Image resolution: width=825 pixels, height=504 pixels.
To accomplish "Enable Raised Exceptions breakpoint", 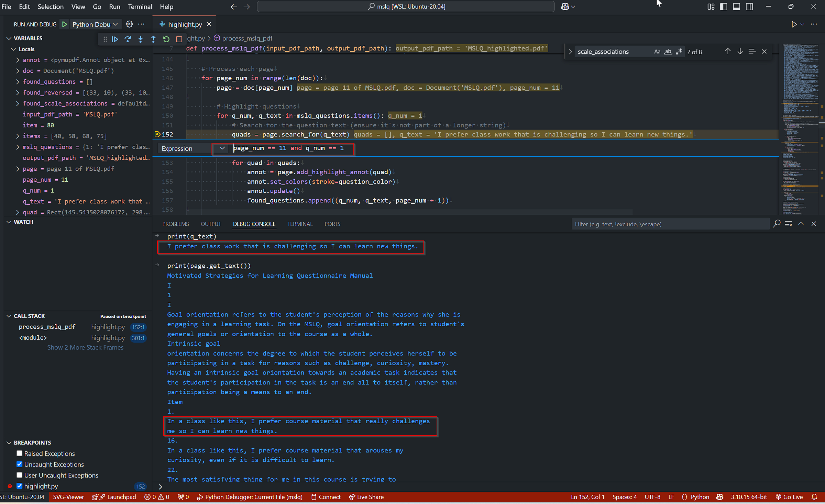I will 20,453.
